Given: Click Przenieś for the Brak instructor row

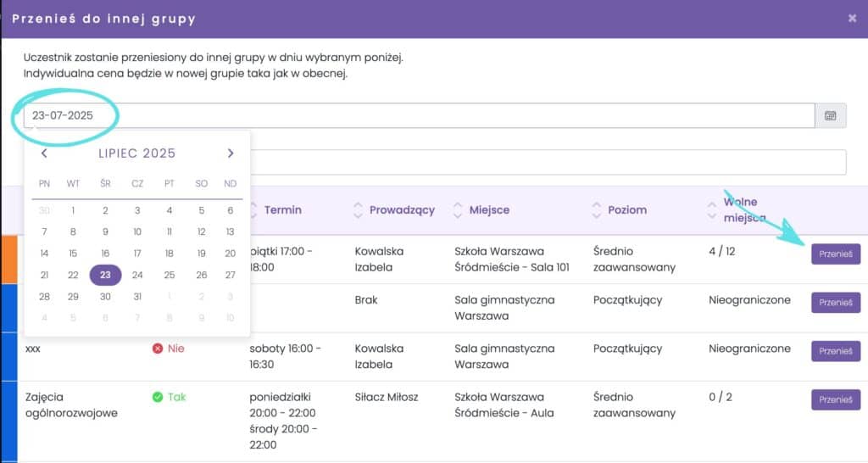Looking at the screenshot, I should 836,303.
